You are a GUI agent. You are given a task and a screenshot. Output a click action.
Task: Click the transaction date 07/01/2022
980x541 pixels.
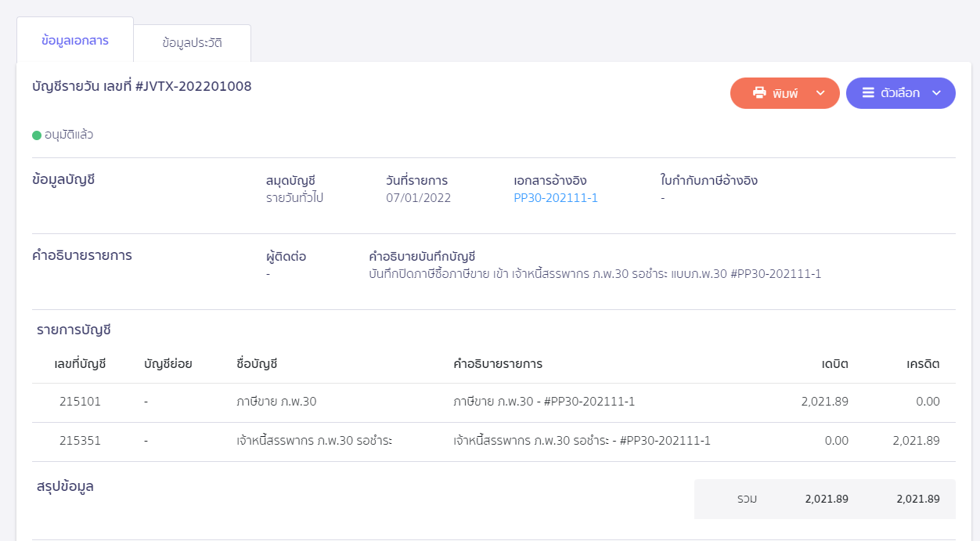click(418, 198)
